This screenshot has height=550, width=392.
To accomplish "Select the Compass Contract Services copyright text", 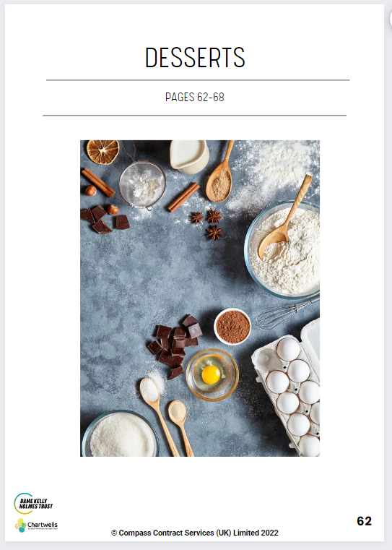I will [x=195, y=533].
